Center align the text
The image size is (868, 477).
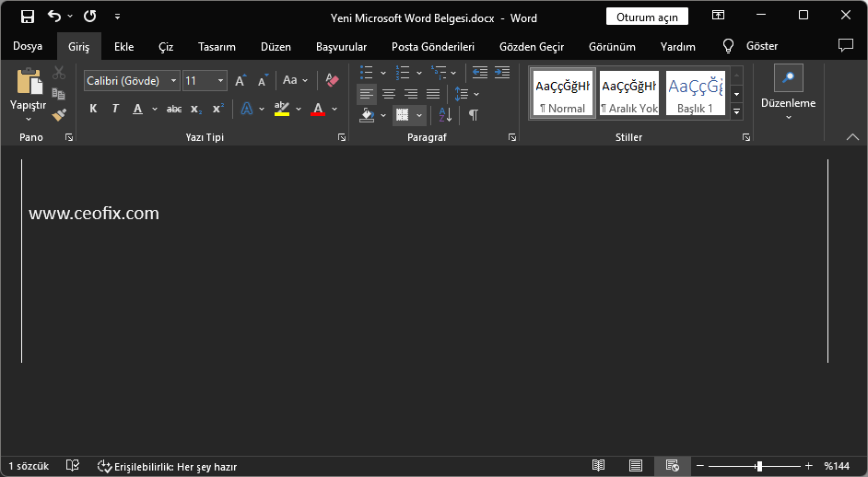(389, 94)
